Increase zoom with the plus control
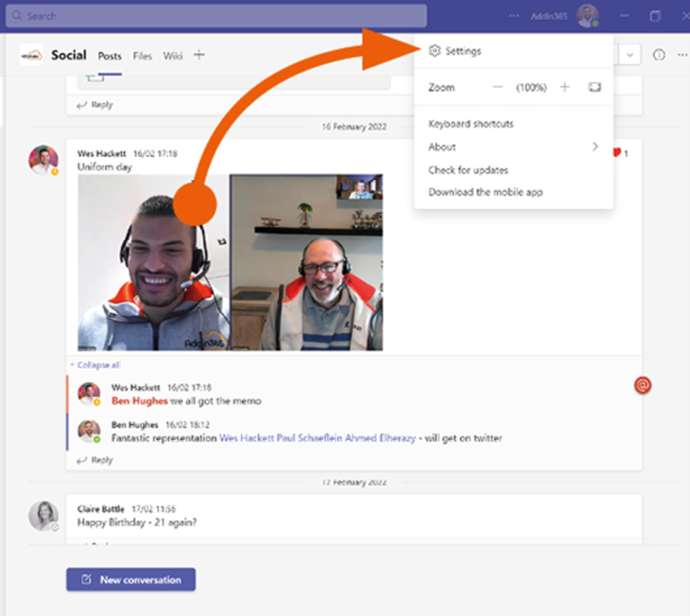The height and width of the screenshot is (616, 690). [565, 87]
